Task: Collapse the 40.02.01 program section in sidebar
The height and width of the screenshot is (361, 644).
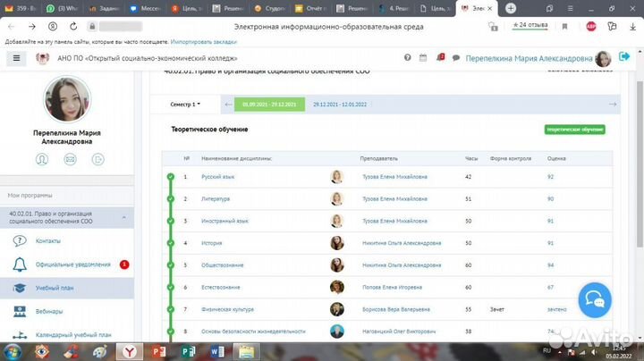Action: [x=124, y=217]
